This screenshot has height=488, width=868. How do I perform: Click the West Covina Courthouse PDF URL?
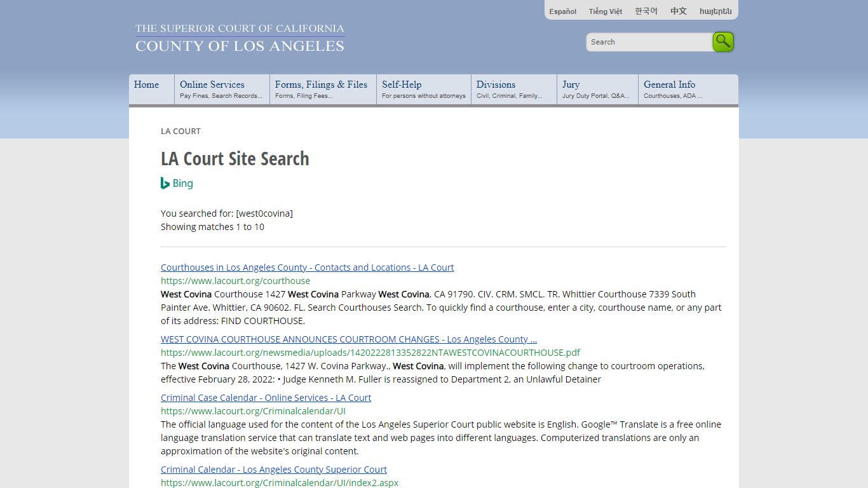tap(370, 353)
